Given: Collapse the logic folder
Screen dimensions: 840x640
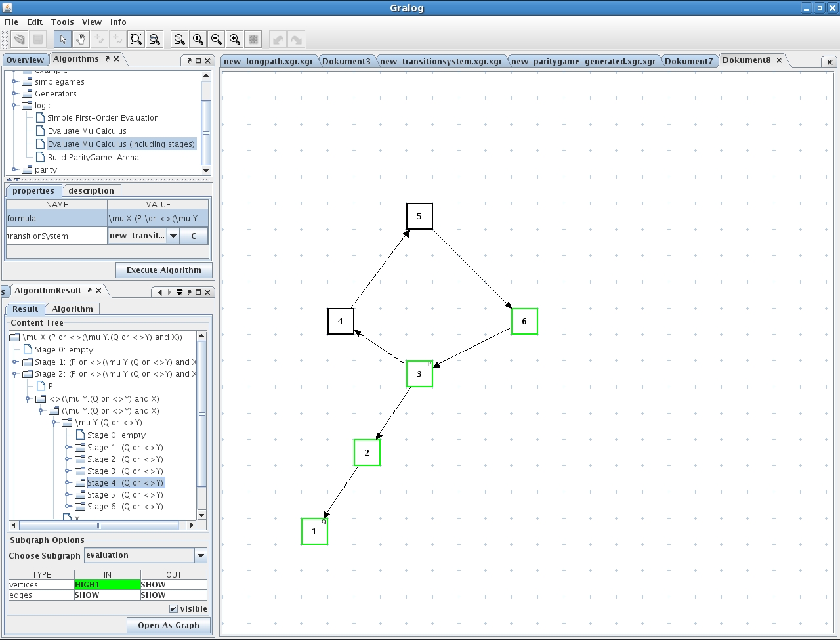Looking at the screenshot, I should click(x=14, y=106).
